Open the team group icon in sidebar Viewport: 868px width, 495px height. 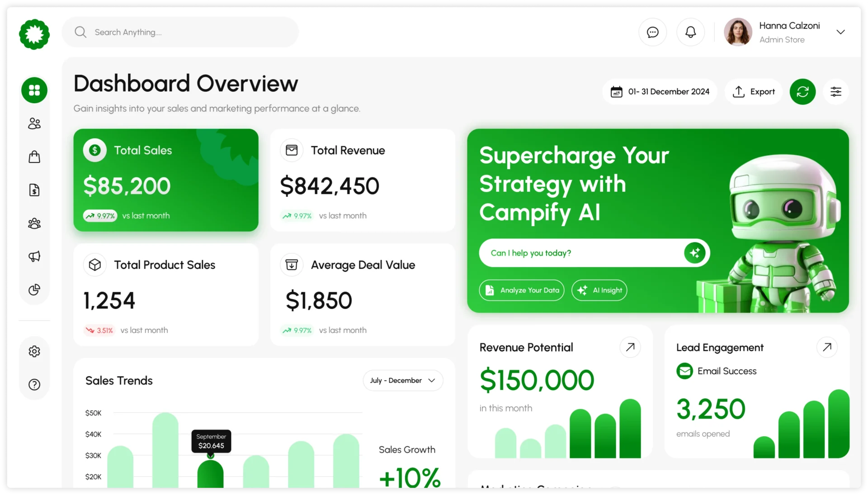pyautogui.click(x=34, y=223)
